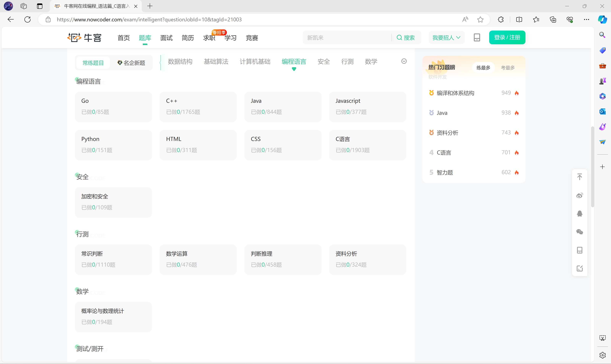
Task: Open collections icon in toolbar
Action: [553, 19]
